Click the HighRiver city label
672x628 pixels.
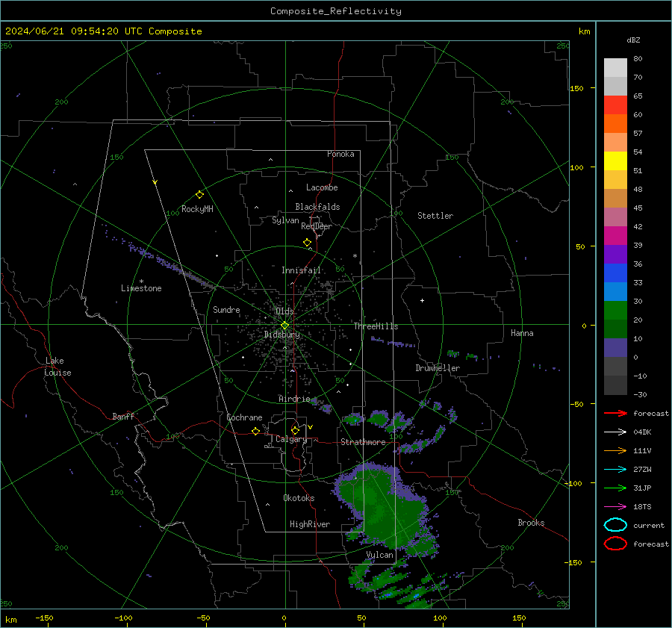pyautogui.click(x=310, y=524)
